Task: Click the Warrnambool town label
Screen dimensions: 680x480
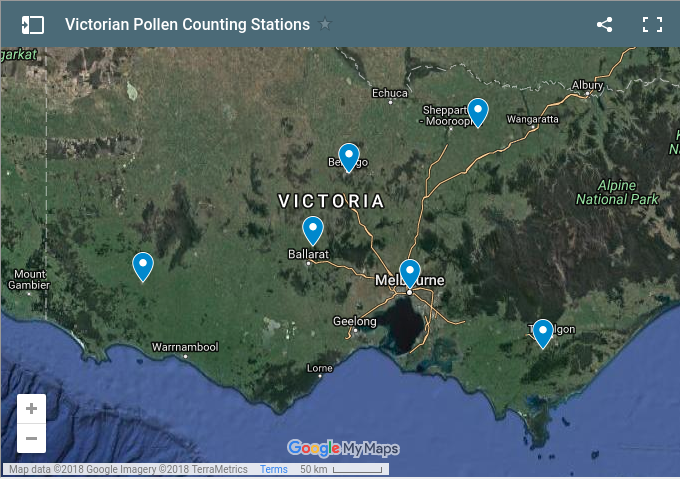Action: click(184, 347)
